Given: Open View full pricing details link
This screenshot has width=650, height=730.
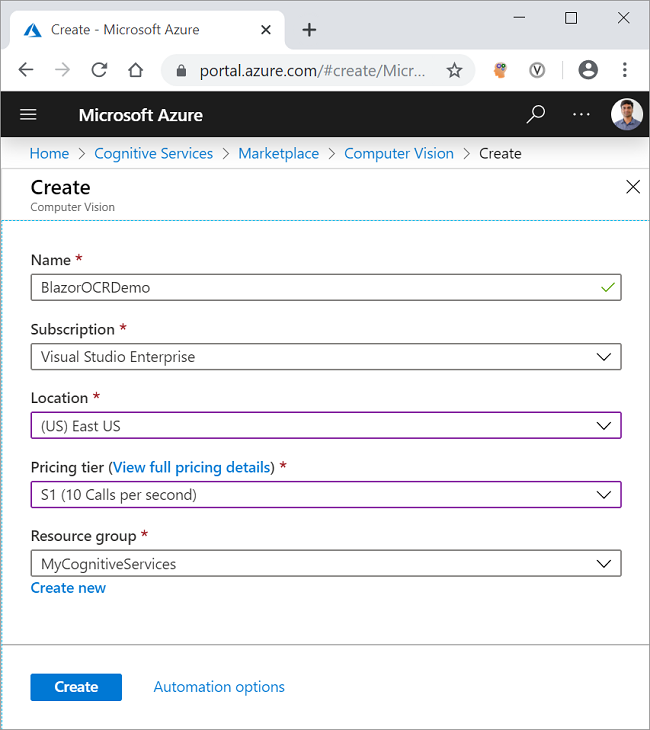Looking at the screenshot, I should point(192,467).
